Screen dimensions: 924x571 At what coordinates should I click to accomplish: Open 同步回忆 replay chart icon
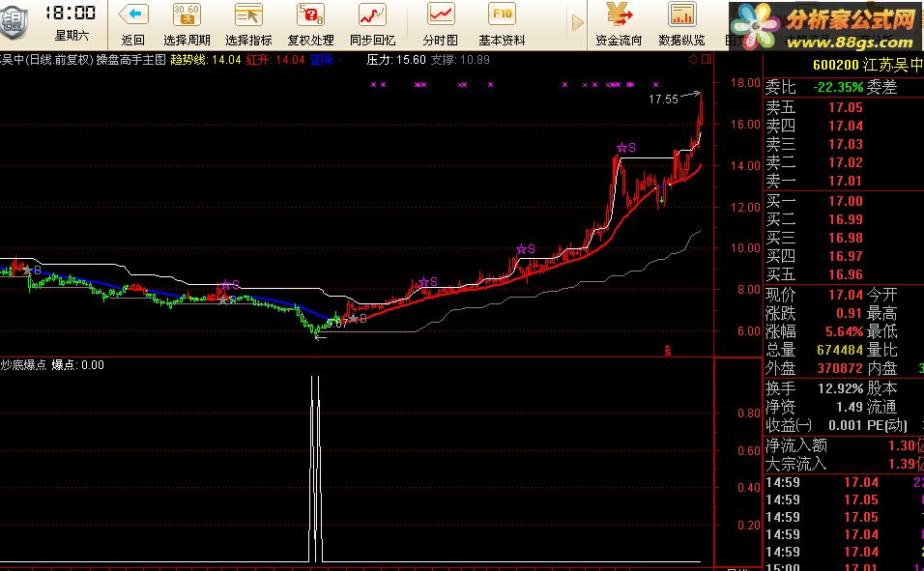pyautogui.click(x=372, y=14)
